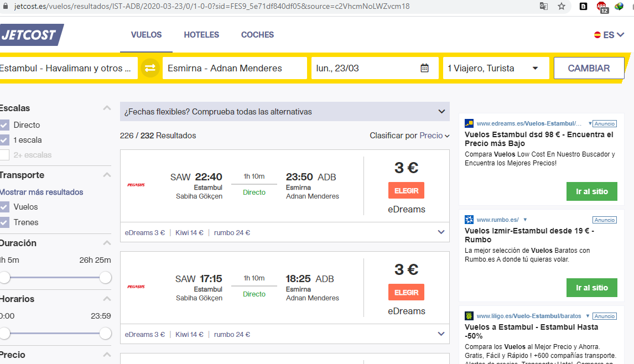Click the Anuncio label on eDreams ad
The image size is (634, 364).
(x=605, y=124)
